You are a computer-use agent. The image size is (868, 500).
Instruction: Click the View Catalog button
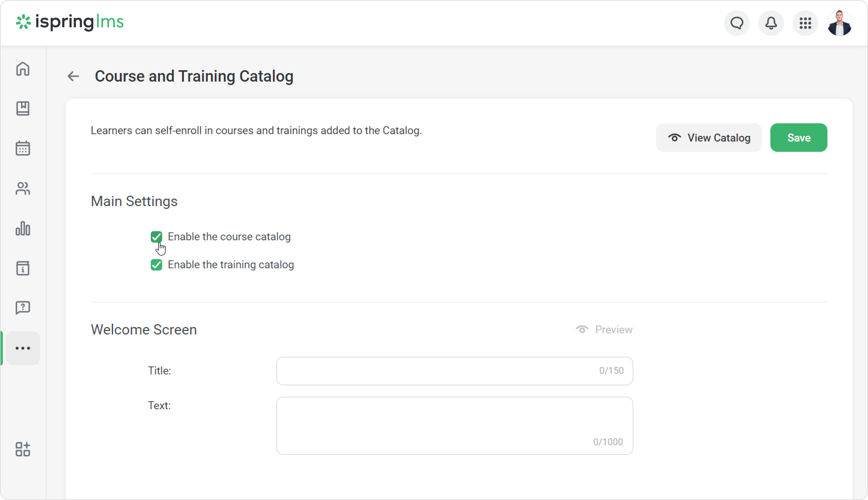coord(709,138)
